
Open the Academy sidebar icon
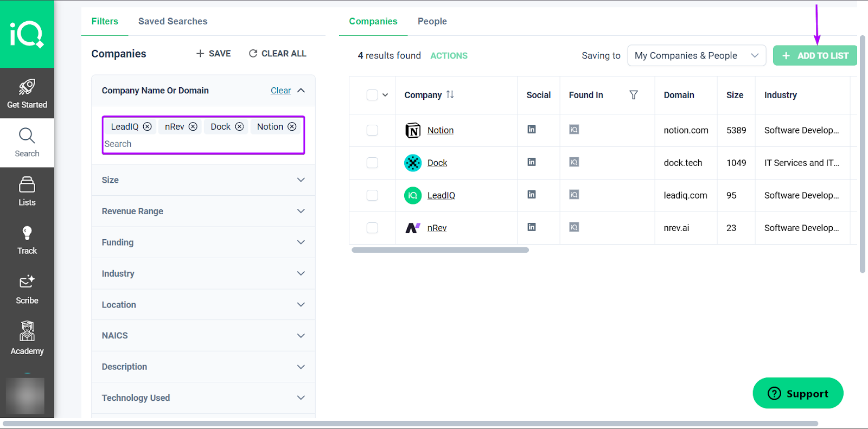click(x=27, y=331)
